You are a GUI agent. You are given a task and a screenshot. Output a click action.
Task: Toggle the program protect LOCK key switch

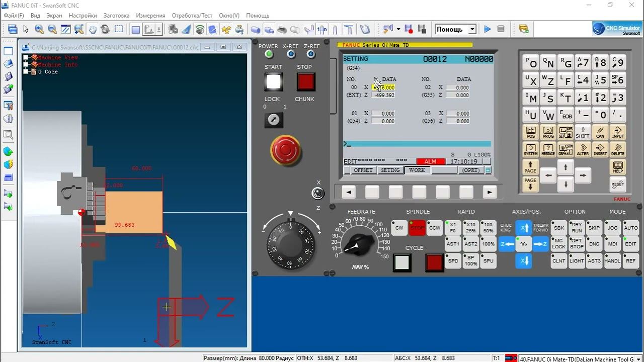pos(274,120)
